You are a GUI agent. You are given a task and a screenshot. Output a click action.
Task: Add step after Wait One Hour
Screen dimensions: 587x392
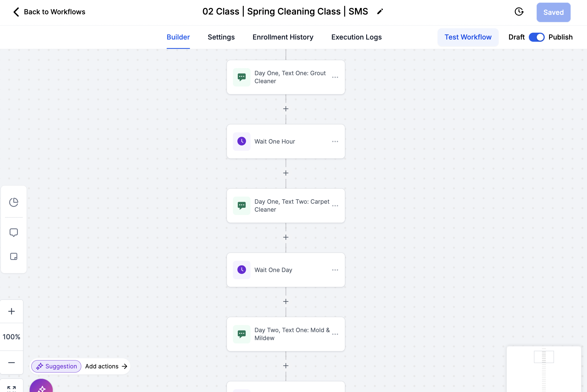coord(286,173)
